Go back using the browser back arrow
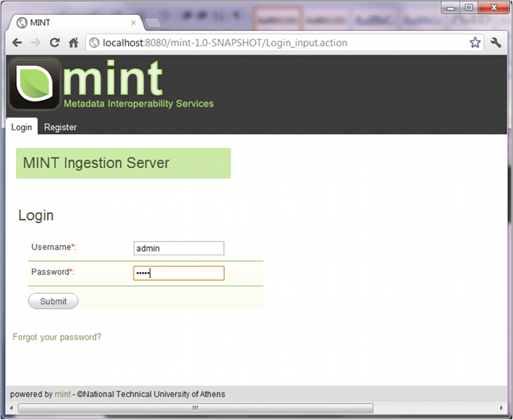 click(x=17, y=42)
